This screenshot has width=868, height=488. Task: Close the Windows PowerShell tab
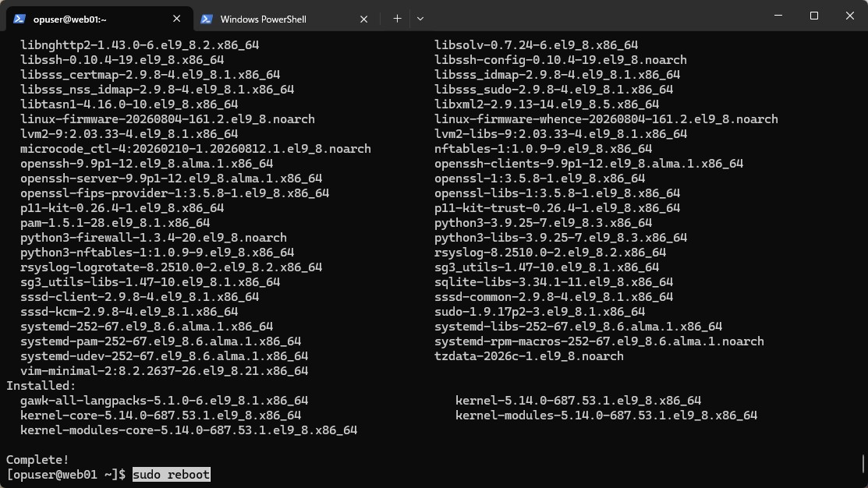363,19
